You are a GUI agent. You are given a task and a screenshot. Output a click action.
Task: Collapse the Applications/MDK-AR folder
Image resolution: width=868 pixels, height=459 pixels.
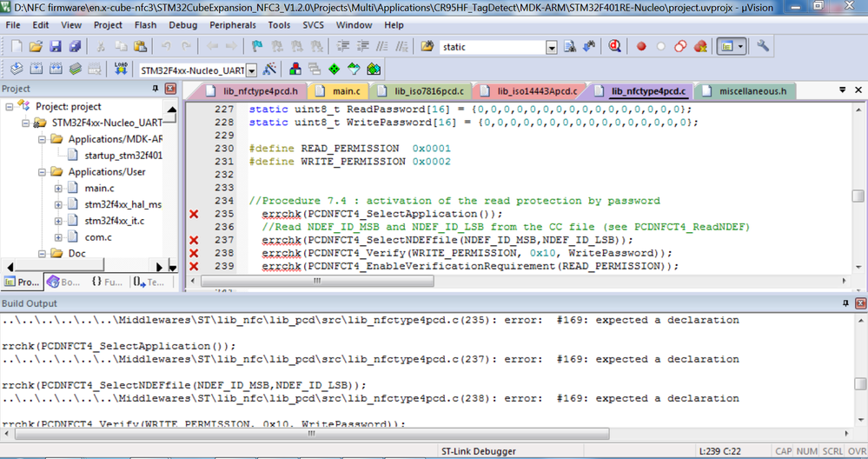42,139
